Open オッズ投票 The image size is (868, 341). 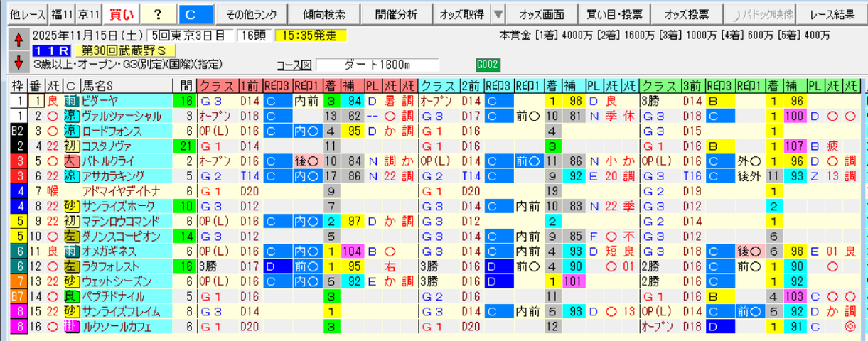686,14
